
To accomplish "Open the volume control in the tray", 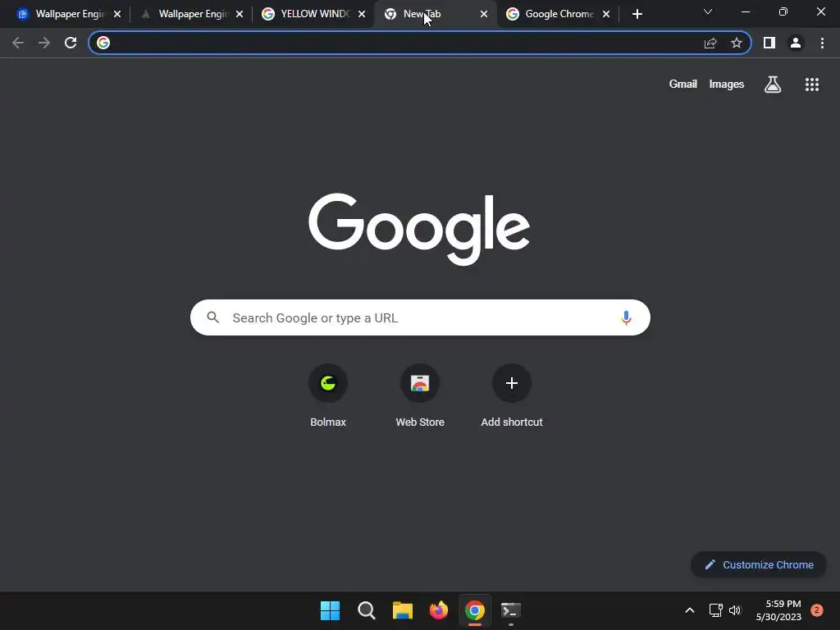I will click(x=735, y=610).
